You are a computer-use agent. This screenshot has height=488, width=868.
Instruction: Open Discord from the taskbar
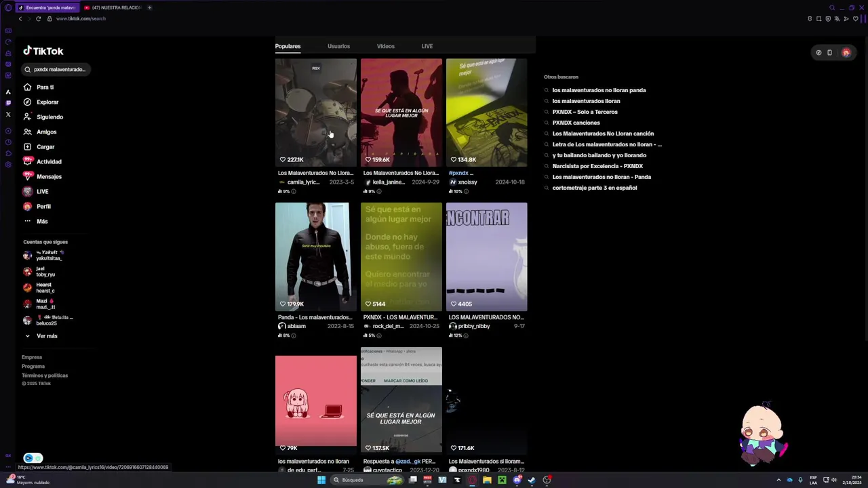tap(517, 480)
